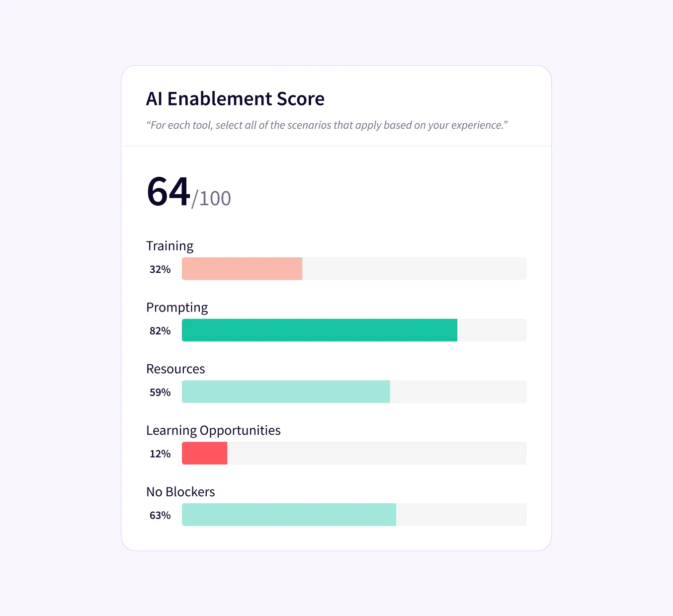Click the /100 score denominator

click(x=212, y=199)
